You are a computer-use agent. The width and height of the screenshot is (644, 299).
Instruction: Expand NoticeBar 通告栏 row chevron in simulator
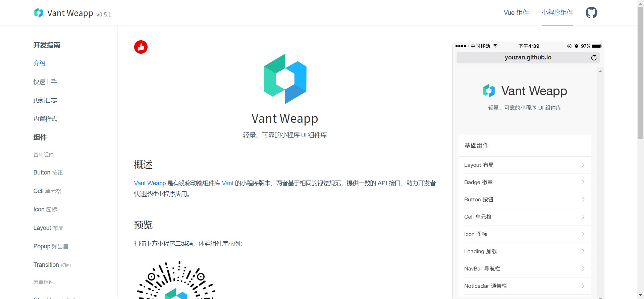[x=583, y=286]
